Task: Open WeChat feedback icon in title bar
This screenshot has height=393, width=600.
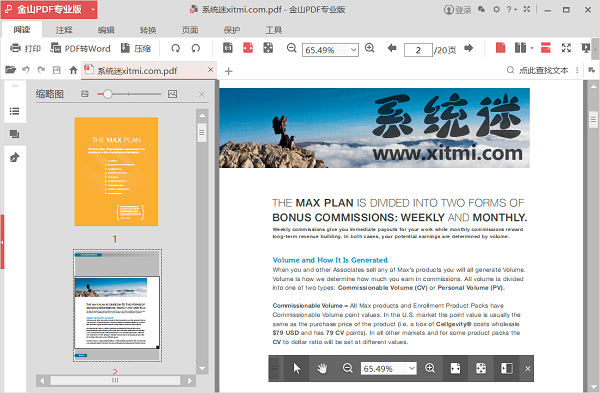Action: pos(481,9)
